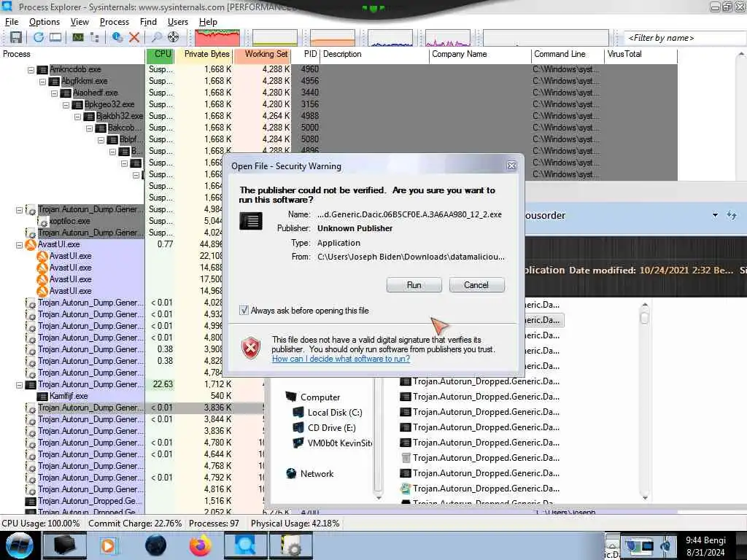Click the dark globe taskbar icon

155,545
